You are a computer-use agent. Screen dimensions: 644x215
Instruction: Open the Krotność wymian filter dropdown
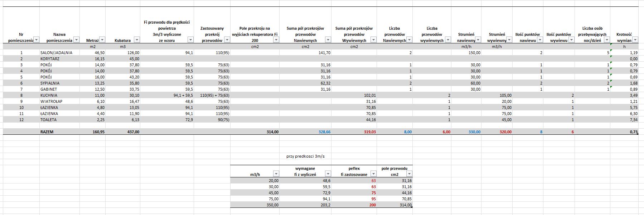(635, 40)
